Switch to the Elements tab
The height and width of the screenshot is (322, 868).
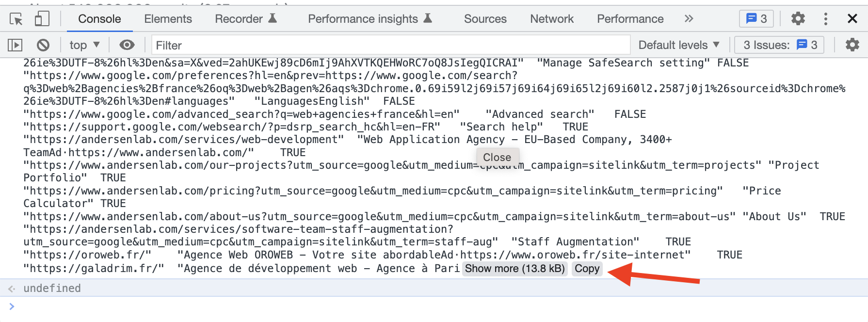(168, 19)
